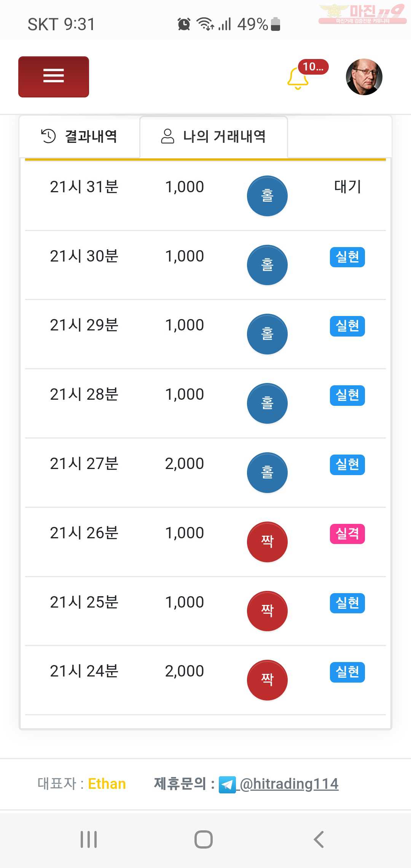Tap the red 짝 circle for 21시 25분

coord(267,611)
